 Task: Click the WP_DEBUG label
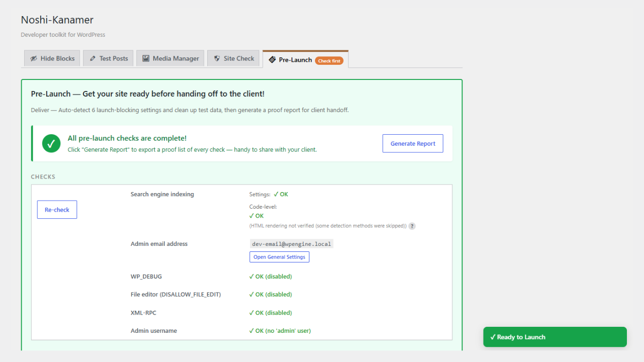pos(146,277)
